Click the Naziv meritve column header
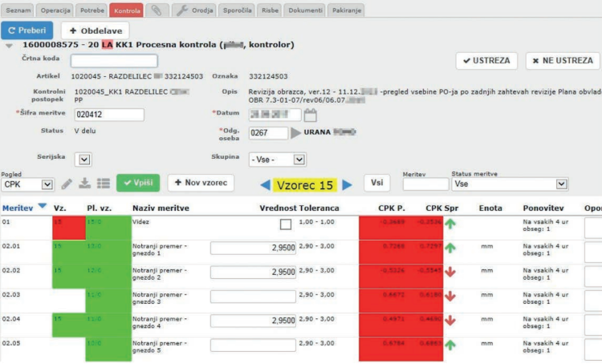602x364 pixels. point(161,208)
